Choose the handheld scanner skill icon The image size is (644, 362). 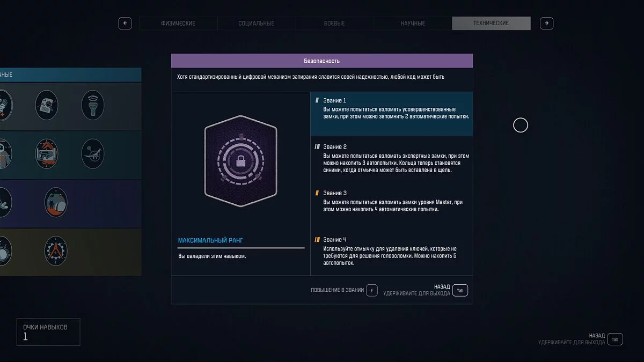tap(93, 105)
